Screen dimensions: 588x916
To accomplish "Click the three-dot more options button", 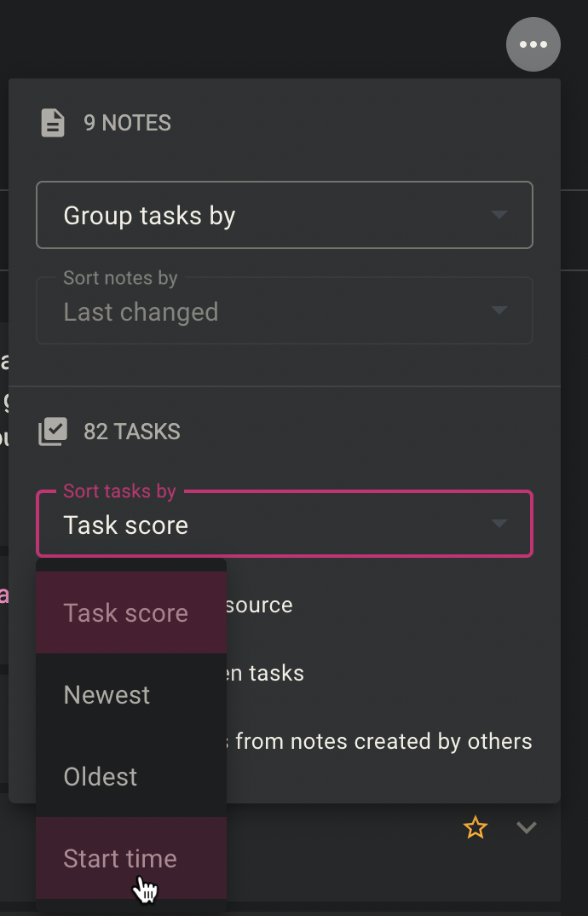I will (533, 44).
